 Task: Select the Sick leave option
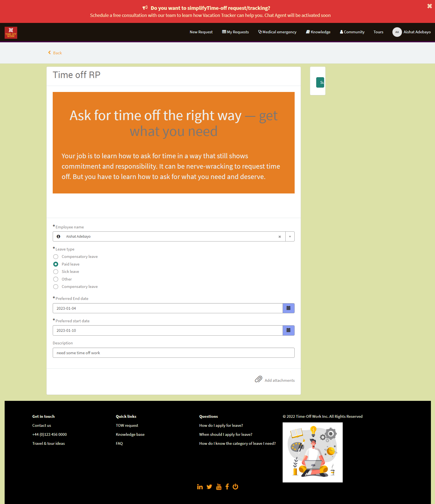tap(56, 272)
